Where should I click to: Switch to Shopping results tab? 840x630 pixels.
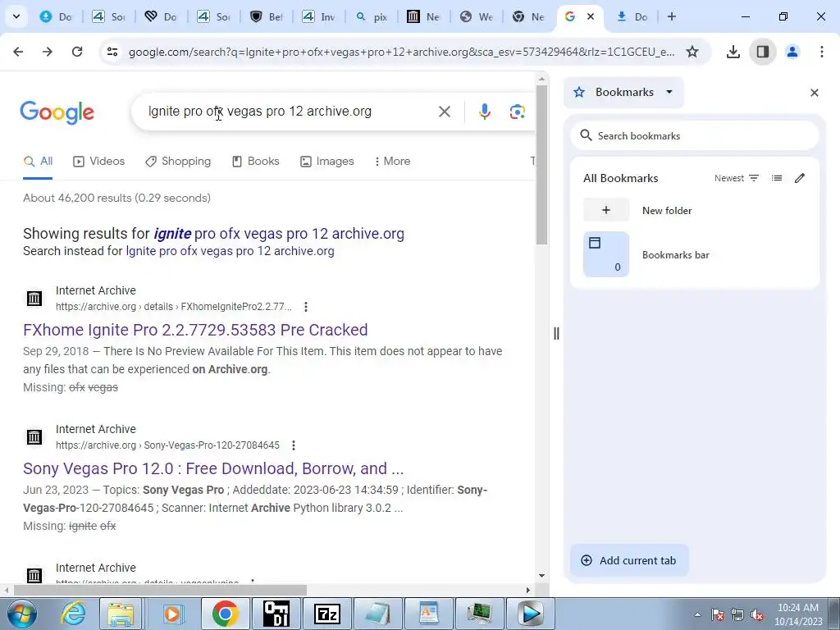tap(178, 162)
